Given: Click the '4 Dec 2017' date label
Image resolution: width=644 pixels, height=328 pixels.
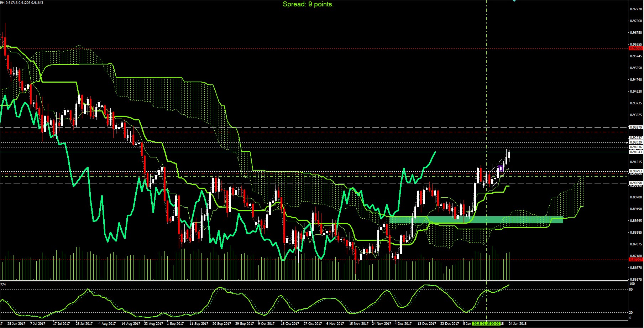Looking at the screenshot, I should click(403, 324).
